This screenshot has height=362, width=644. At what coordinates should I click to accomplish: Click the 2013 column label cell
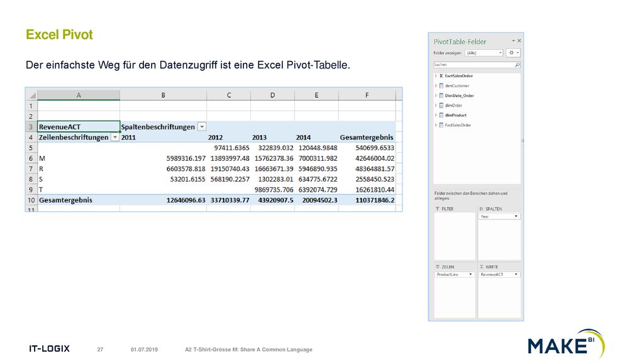[x=273, y=138]
